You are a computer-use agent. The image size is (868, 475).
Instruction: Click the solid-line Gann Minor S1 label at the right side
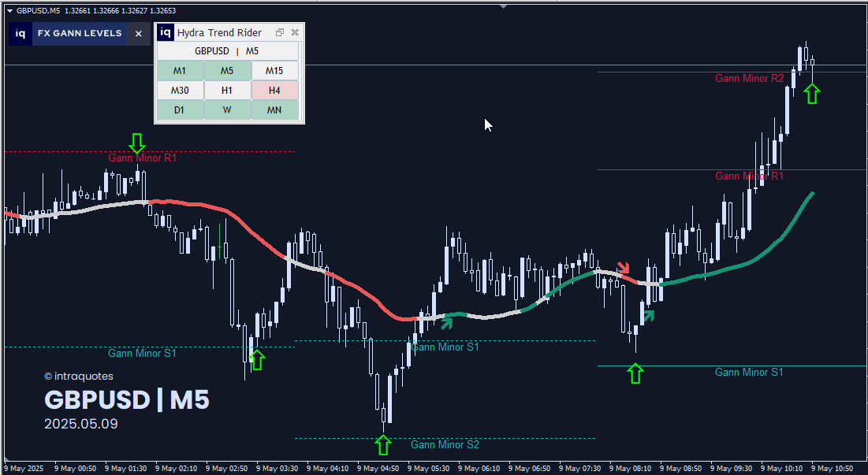tap(750, 372)
